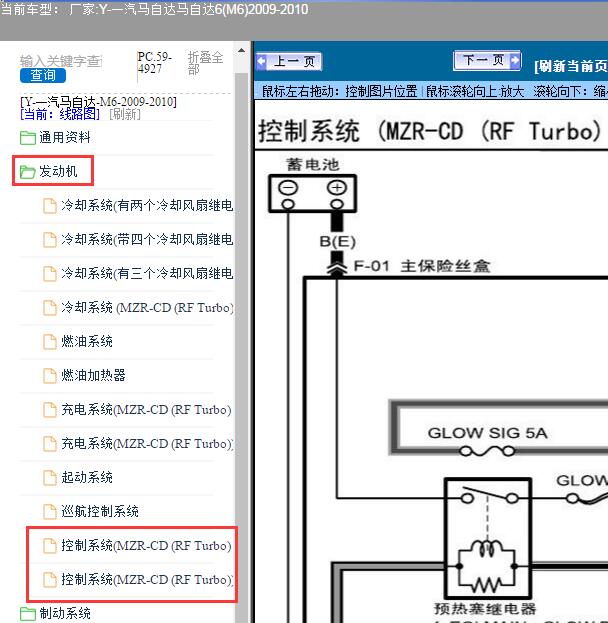Image resolution: width=608 pixels, height=623 pixels.
Task: Click the 制动系统 folder icon
Action: (28, 613)
